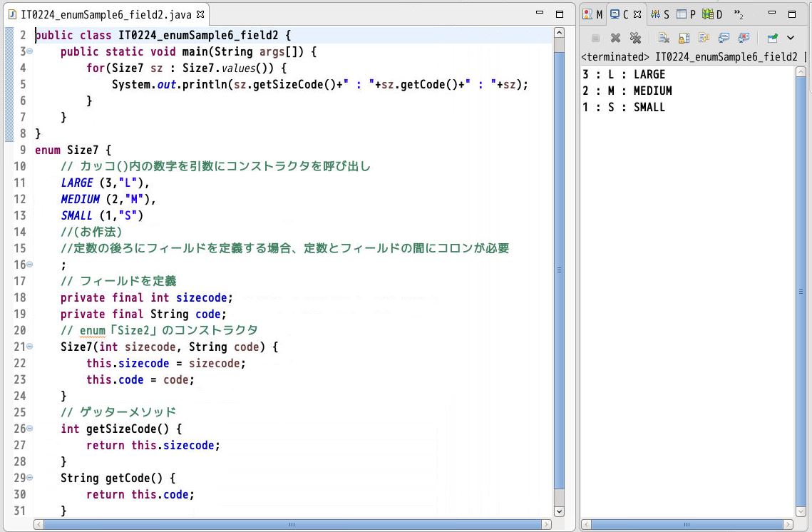Close the java editor tab
812x532 pixels.
[x=200, y=13]
